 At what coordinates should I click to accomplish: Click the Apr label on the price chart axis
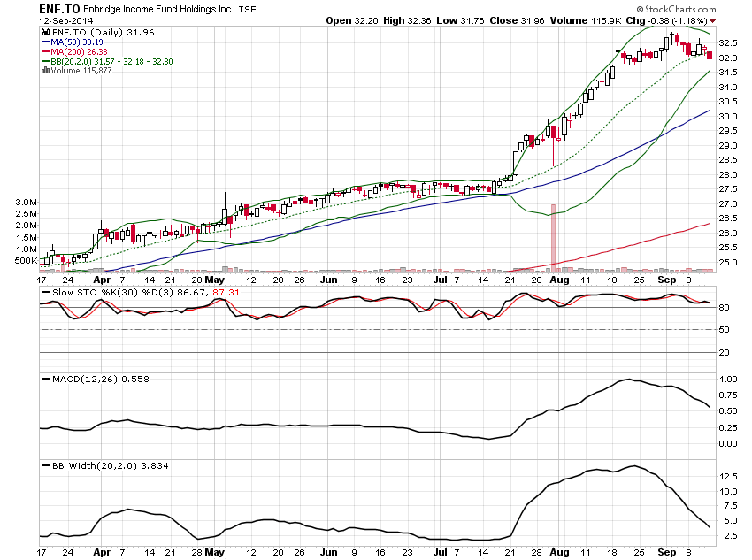point(102,280)
